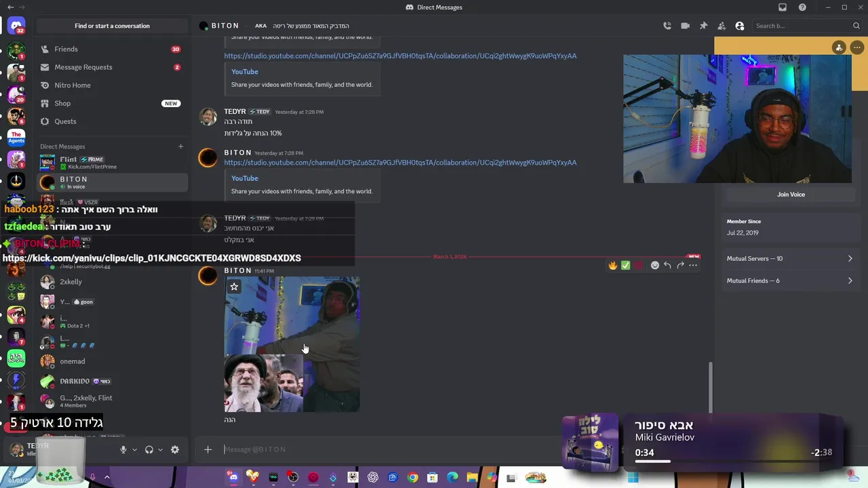
Task: Open the second studio.youtube.com collaboration link
Action: pyautogui.click(x=400, y=163)
